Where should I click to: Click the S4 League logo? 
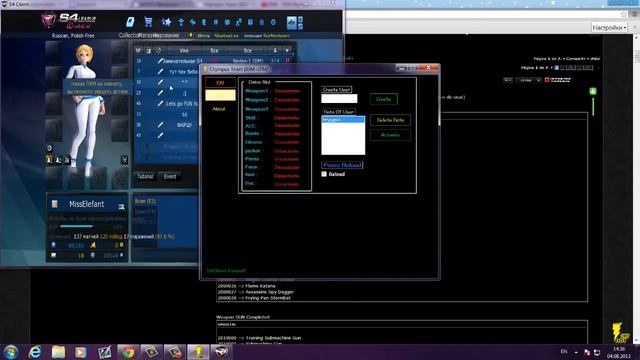click(69, 20)
